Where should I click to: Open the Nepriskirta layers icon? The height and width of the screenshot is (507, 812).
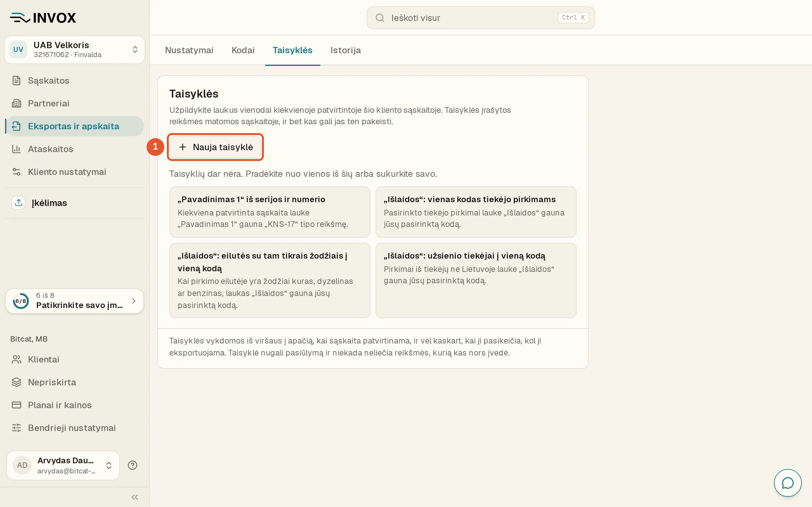click(16, 382)
